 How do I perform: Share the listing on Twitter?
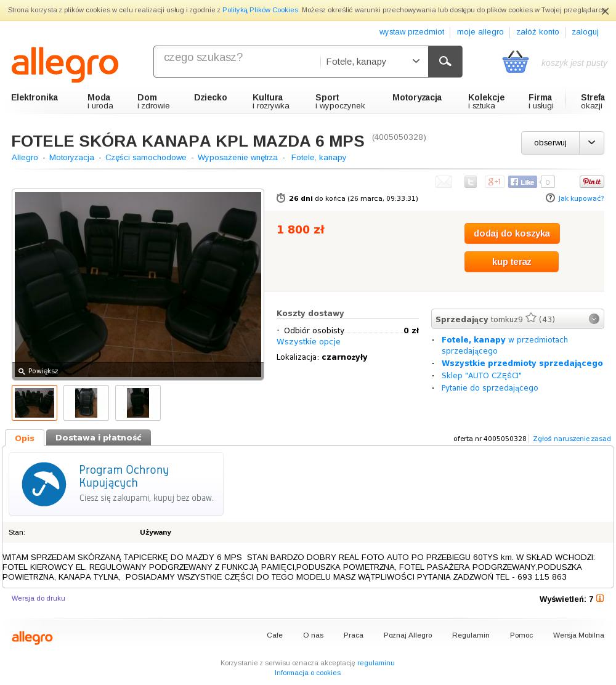point(471,182)
